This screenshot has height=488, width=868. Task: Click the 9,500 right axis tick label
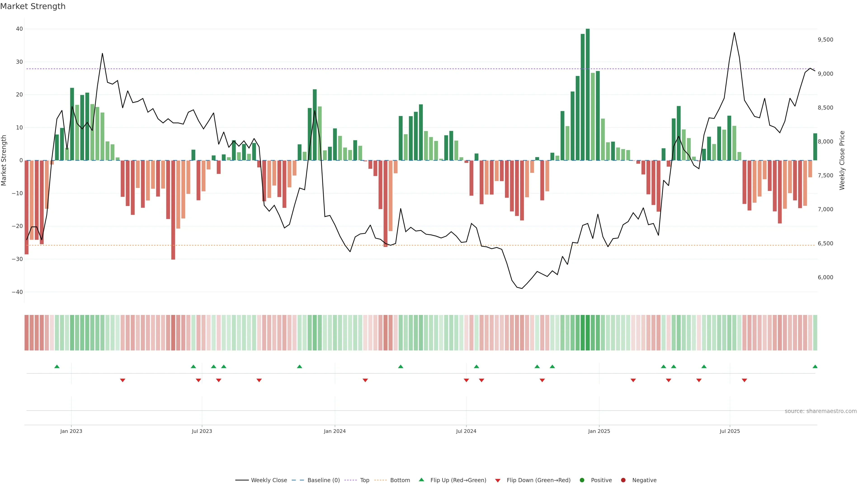825,40
